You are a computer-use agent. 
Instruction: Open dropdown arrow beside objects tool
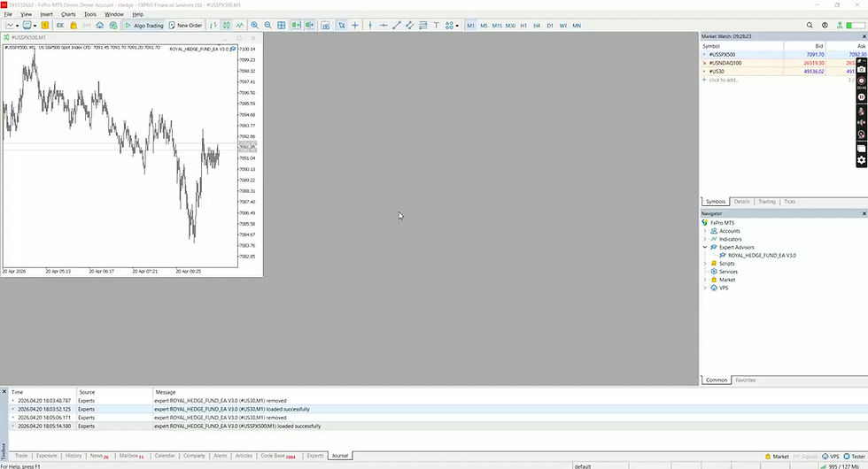click(x=457, y=26)
